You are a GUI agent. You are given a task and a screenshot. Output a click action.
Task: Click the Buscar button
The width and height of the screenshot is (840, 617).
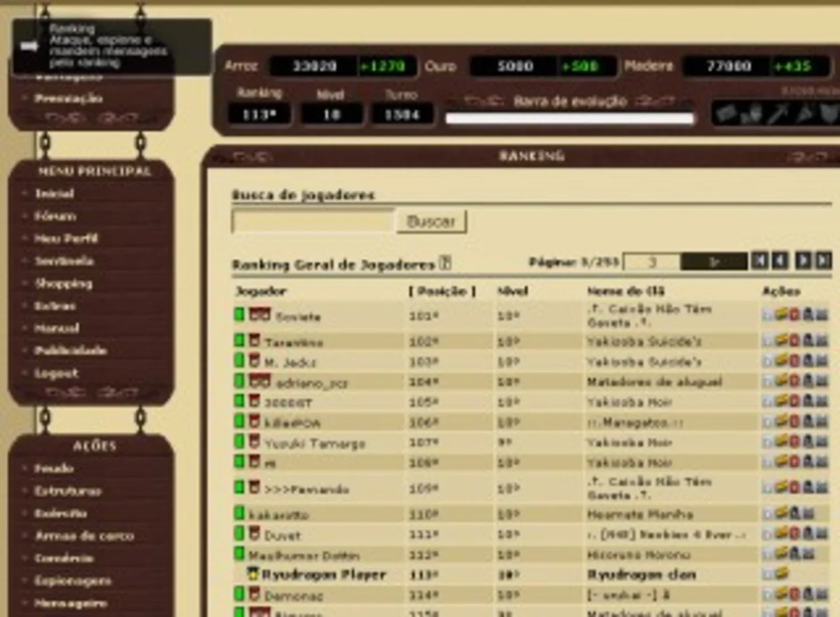pyautogui.click(x=431, y=222)
